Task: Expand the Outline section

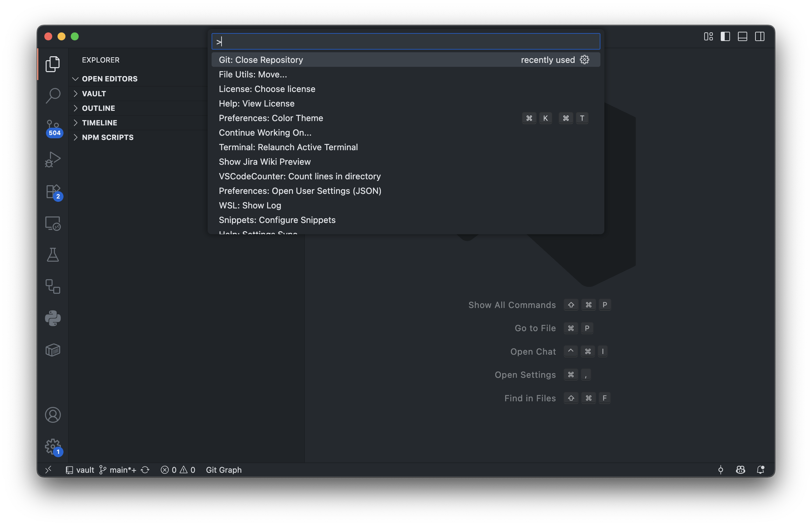Action: pos(138,108)
